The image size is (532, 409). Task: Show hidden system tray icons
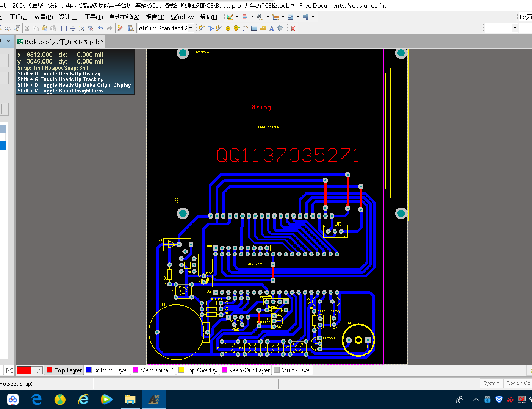click(x=476, y=400)
